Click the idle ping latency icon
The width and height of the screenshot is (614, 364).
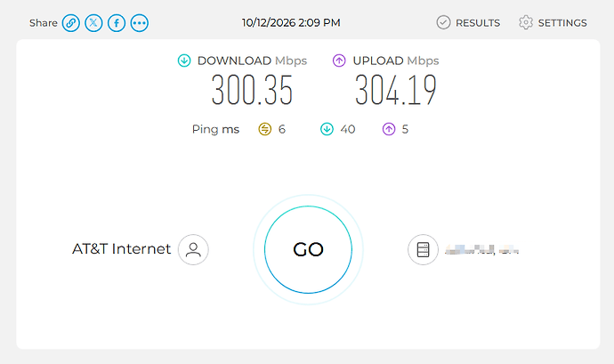click(265, 129)
